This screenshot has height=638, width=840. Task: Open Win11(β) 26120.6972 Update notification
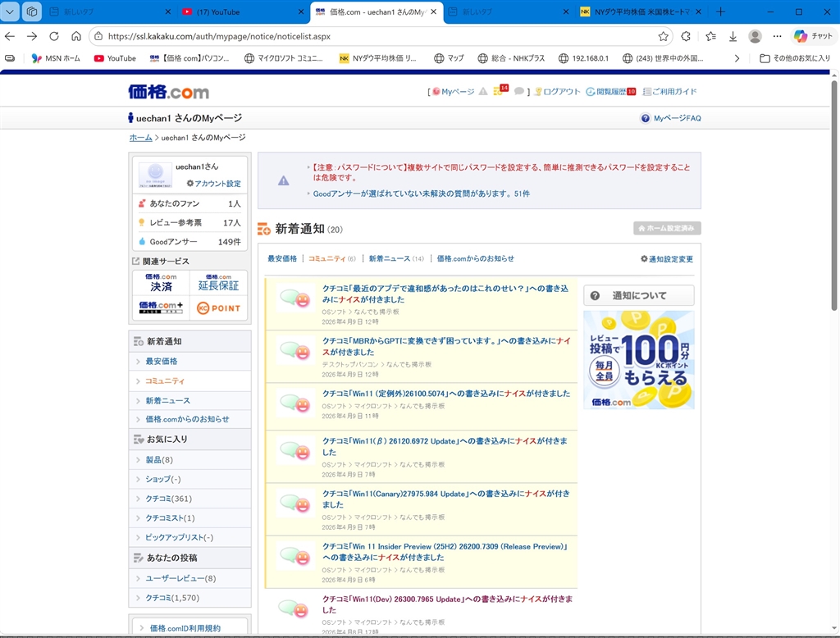point(445,446)
